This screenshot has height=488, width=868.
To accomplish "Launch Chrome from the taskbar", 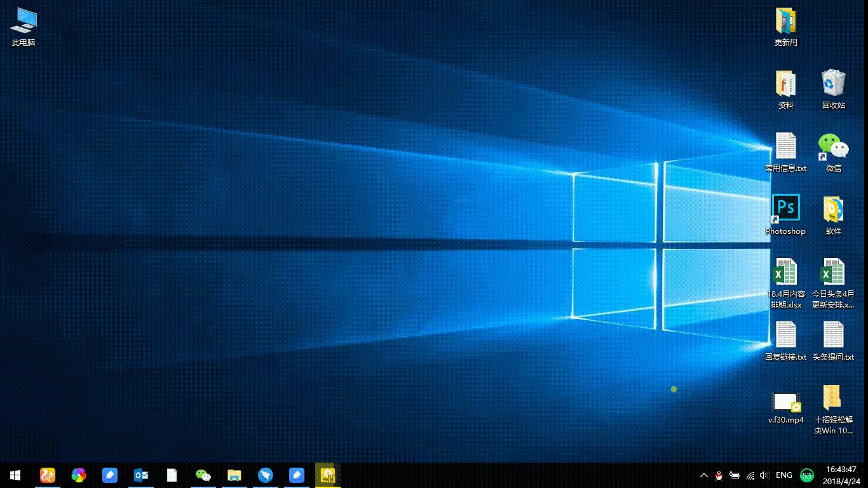I will point(79,475).
